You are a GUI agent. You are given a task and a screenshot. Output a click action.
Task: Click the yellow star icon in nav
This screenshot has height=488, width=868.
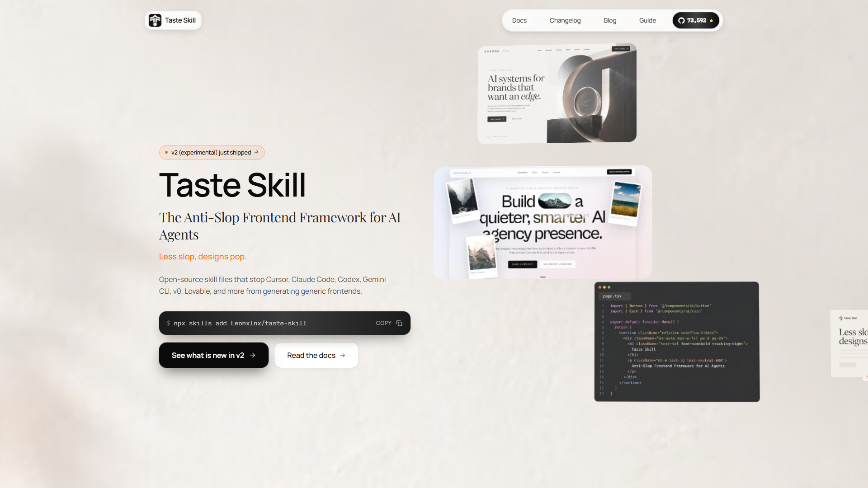point(711,20)
